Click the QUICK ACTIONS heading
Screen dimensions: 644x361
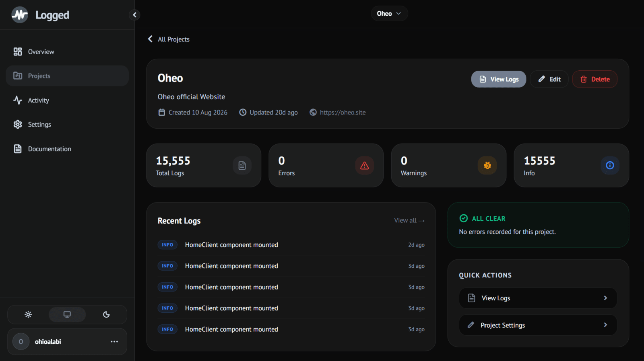point(485,275)
